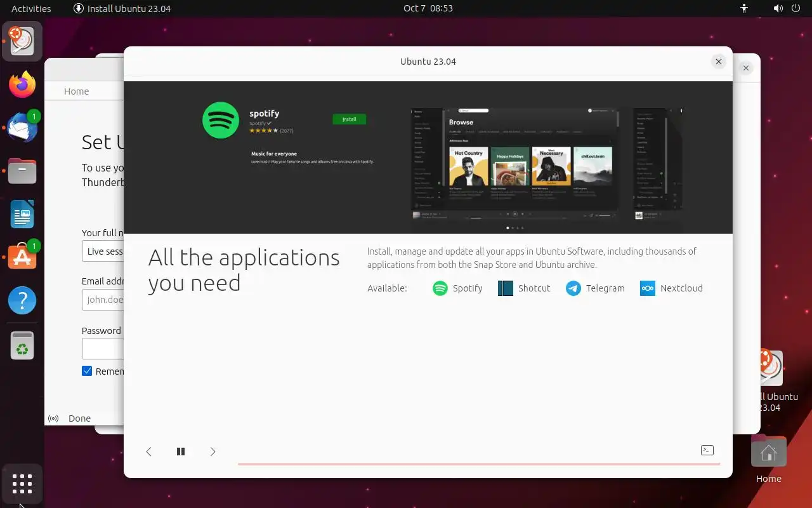The width and height of the screenshot is (812, 508).
Task: Click the Done status text in Thunderbird
Action: (x=79, y=418)
